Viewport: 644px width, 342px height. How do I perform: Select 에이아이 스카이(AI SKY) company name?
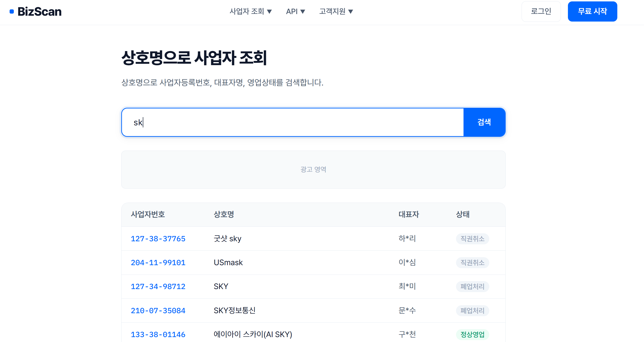click(x=253, y=335)
